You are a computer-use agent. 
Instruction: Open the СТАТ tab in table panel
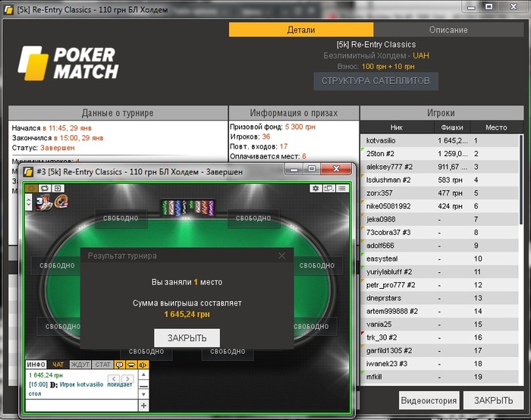(x=102, y=365)
